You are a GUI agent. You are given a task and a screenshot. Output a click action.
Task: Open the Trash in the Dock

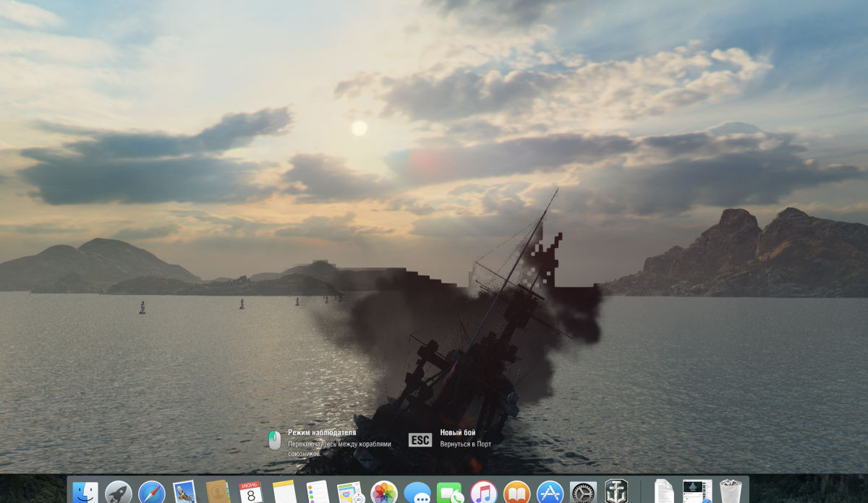pos(731,491)
